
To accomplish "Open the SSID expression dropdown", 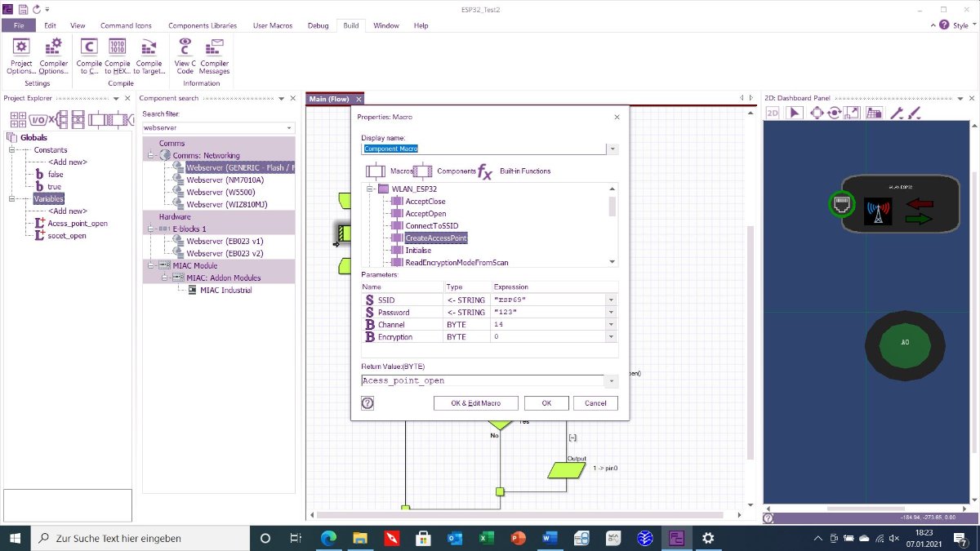I will point(611,300).
